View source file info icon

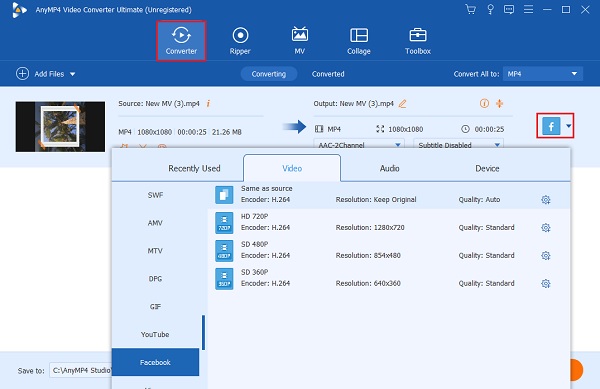[x=208, y=103]
